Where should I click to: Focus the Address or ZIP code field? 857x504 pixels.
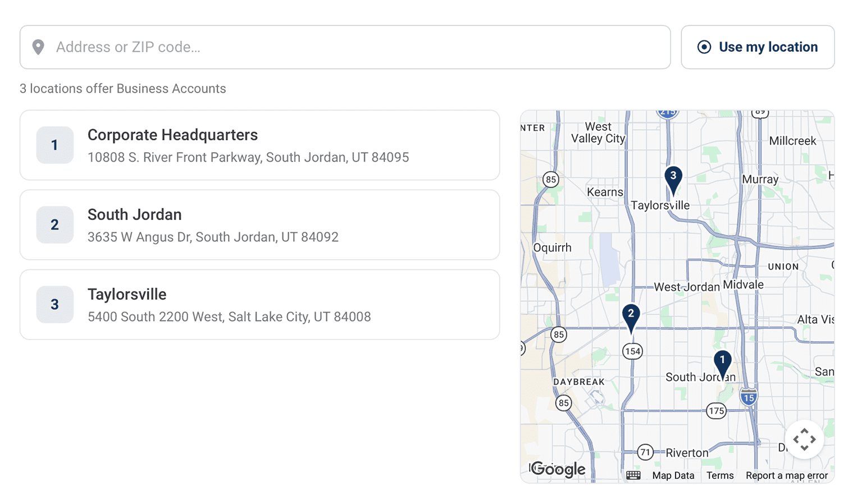click(x=345, y=47)
